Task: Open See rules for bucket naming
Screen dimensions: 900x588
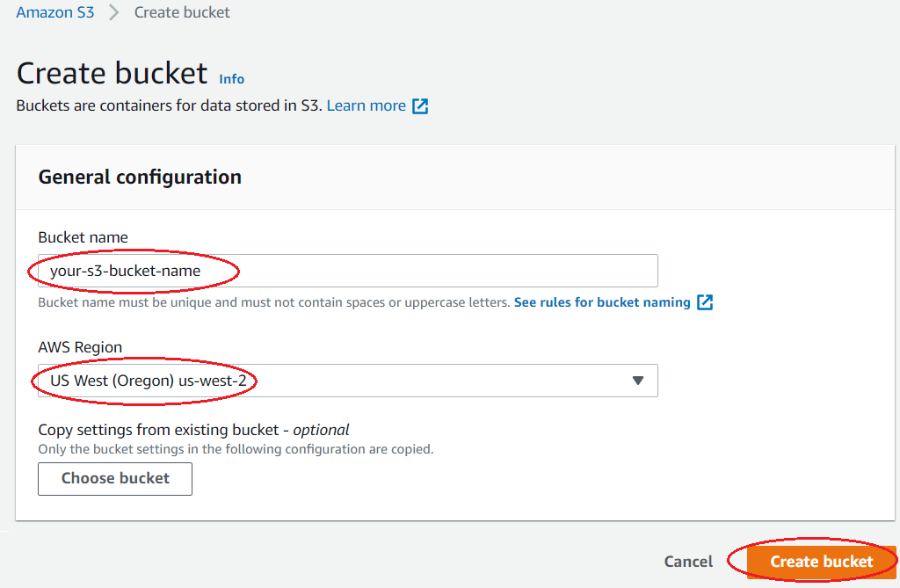Action: 602,302
